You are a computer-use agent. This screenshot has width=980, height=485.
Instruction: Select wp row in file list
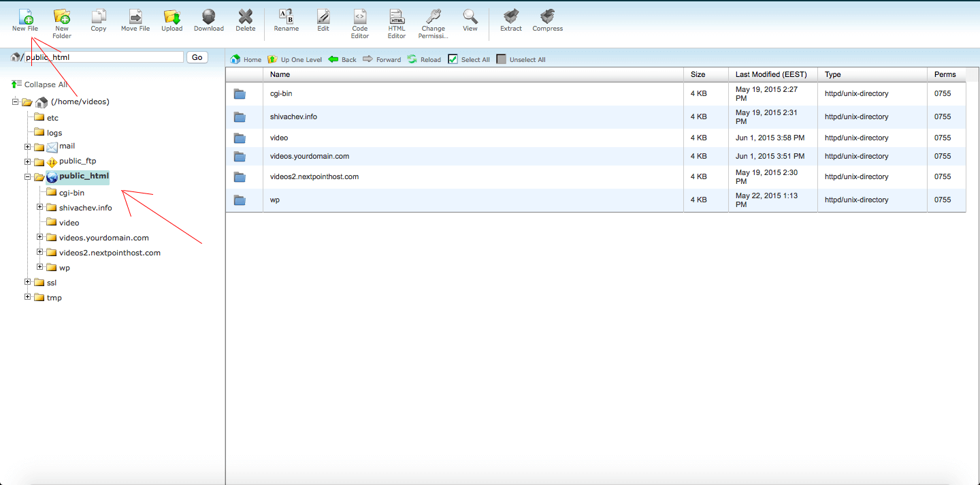tap(595, 200)
